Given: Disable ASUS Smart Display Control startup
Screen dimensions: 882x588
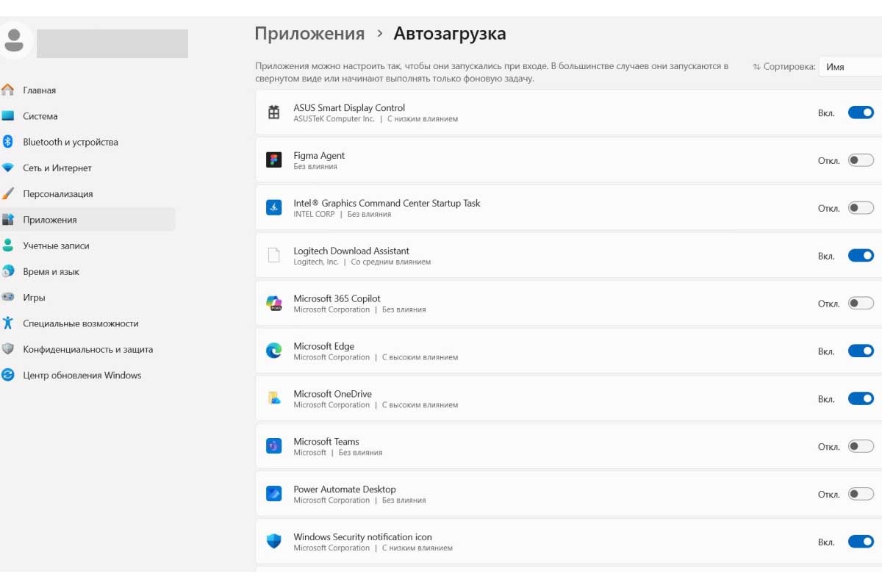Looking at the screenshot, I should pos(860,112).
